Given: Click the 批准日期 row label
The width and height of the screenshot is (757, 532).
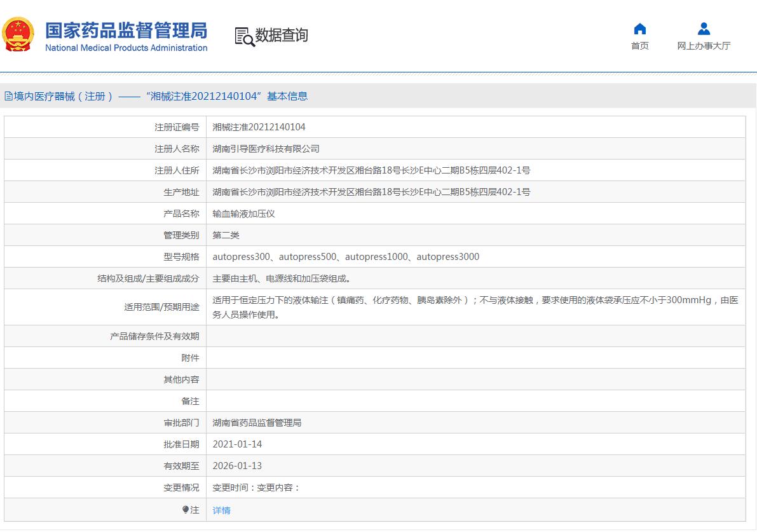Looking at the screenshot, I should pos(181,444).
